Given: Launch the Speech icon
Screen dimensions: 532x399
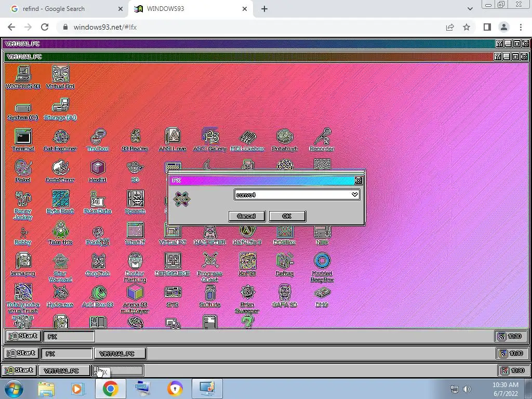Looking at the screenshot, I should (x=135, y=202).
